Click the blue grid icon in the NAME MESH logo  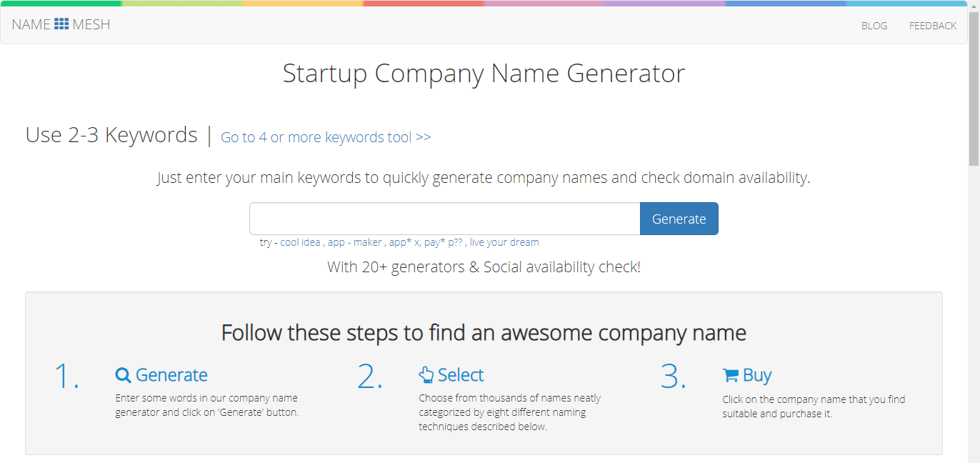(x=60, y=24)
